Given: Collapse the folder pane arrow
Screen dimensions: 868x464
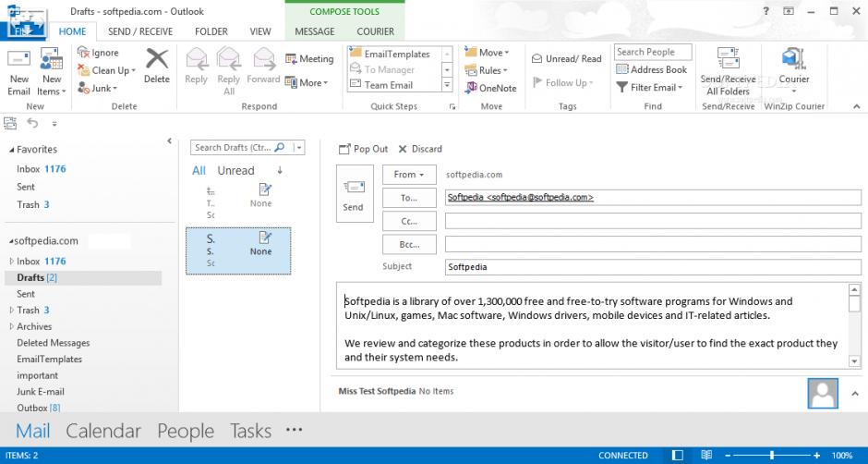Looking at the screenshot, I should 169,141.
